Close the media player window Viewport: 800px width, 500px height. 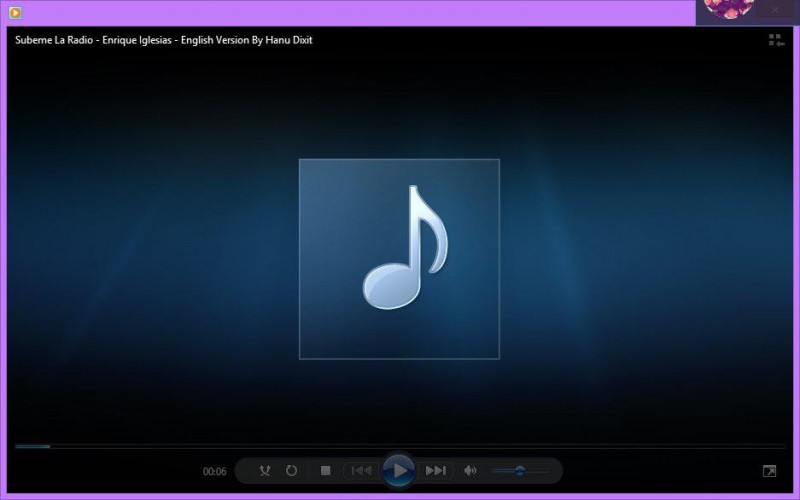tap(774, 9)
